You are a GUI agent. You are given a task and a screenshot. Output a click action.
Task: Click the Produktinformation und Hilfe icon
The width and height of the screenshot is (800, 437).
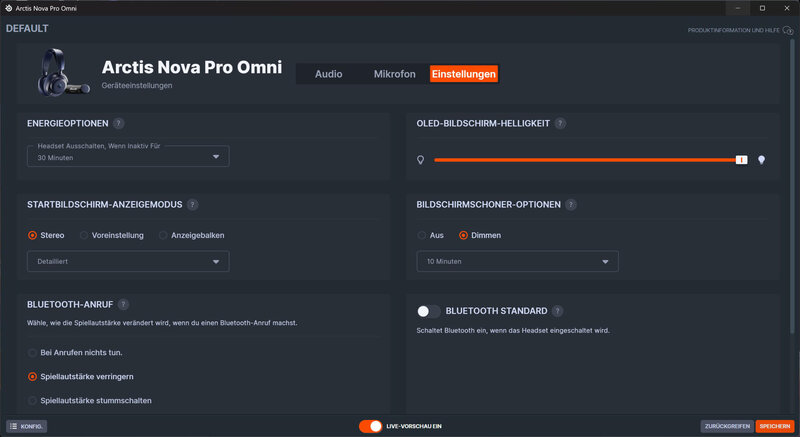pos(788,31)
